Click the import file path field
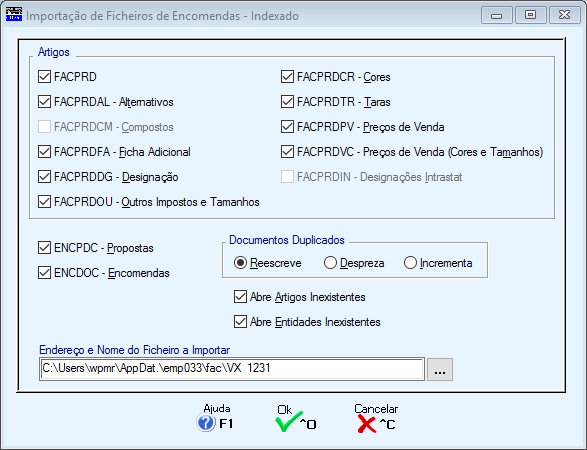The image size is (587, 450). tap(232, 369)
